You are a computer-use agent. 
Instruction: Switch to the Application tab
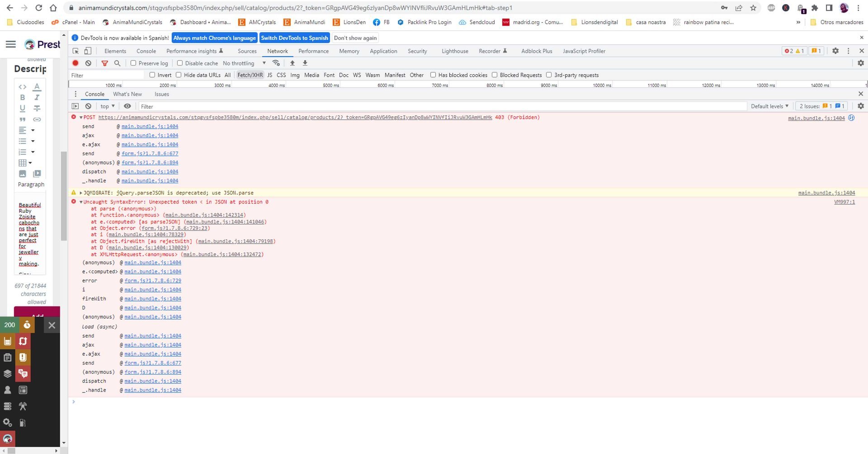pyautogui.click(x=383, y=51)
